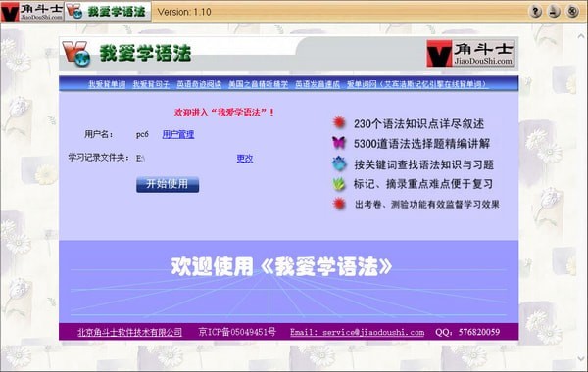The width and height of the screenshot is (588, 372).
Task: Minimize the window with the dash icon
Action: pyautogui.click(x=554, y=11)
